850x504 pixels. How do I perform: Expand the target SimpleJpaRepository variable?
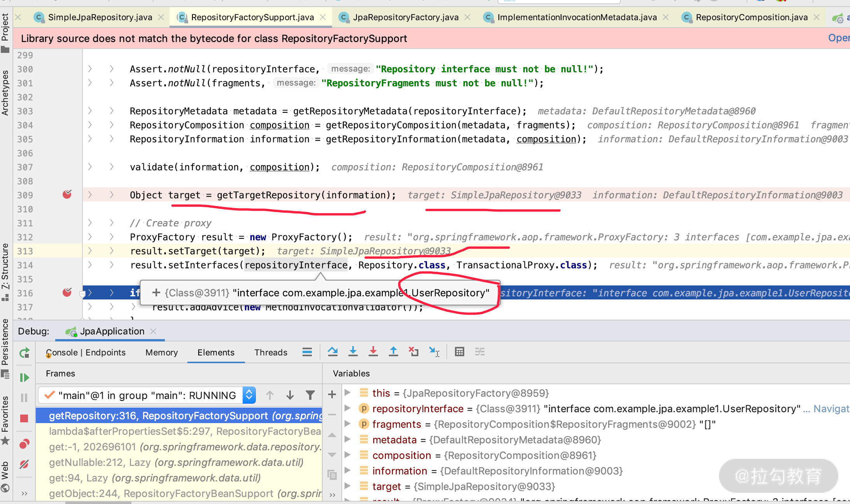pyautogui.click(x=348, y=486)
